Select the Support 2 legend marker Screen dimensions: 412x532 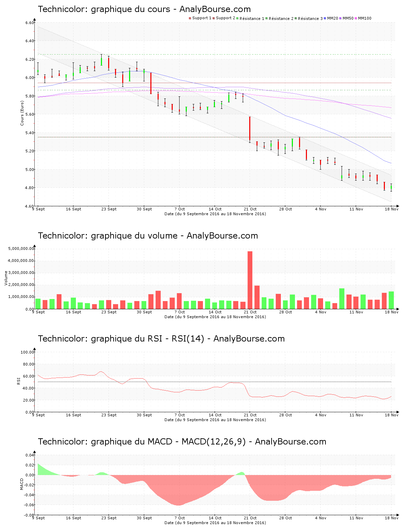pos(214,18)
